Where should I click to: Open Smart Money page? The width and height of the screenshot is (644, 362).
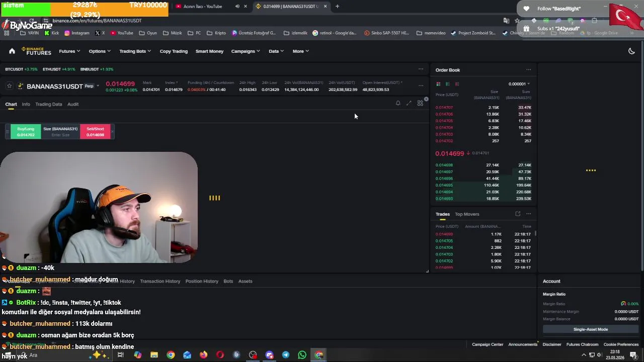tap(209, 51)
